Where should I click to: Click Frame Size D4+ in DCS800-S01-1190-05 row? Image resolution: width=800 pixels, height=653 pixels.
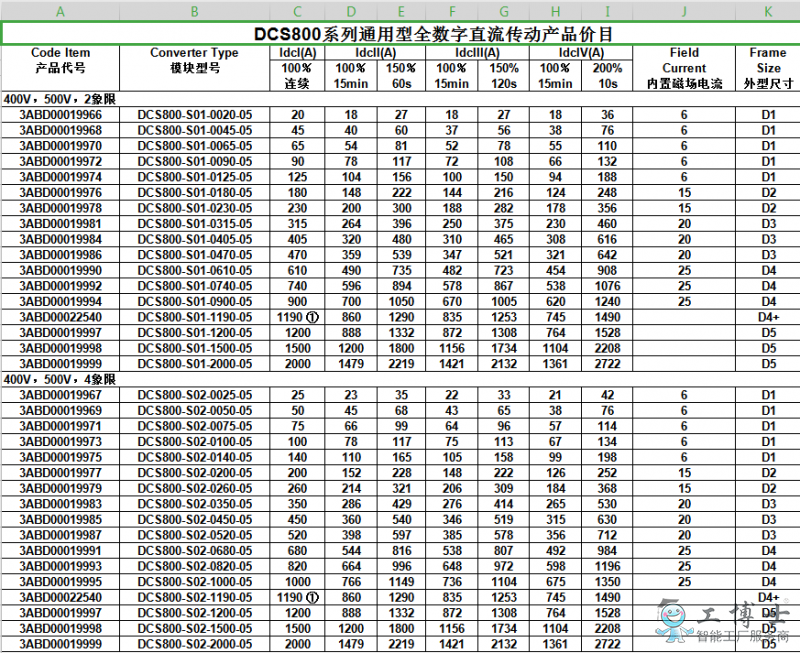pyautogui.click(x=768, y=317)
